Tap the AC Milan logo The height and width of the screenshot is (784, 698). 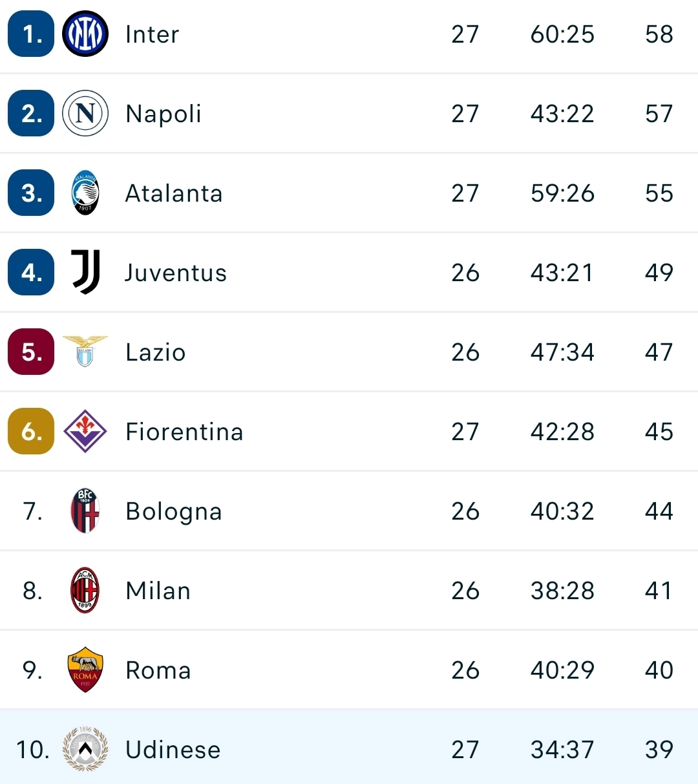click(x=85, y=590)
